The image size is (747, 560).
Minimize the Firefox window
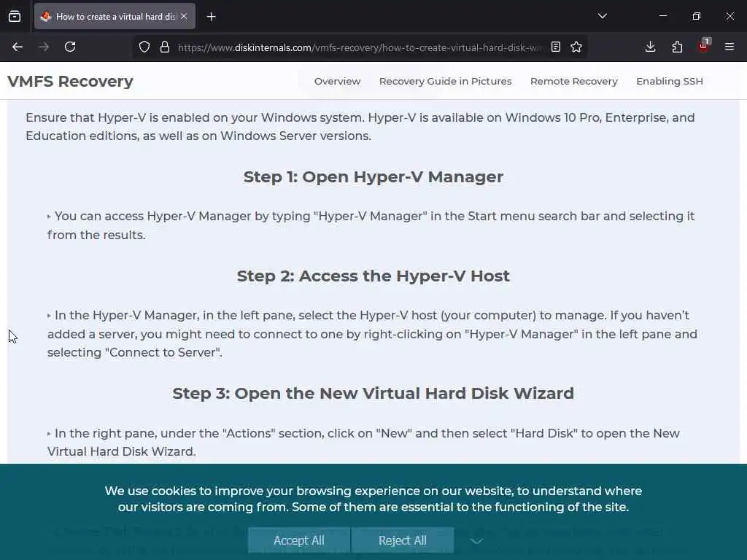[x=663, y=16]
